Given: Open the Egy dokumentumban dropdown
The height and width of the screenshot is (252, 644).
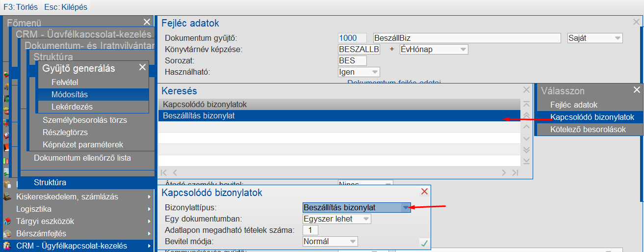Looking at the screenshot, I should (366, 219).
